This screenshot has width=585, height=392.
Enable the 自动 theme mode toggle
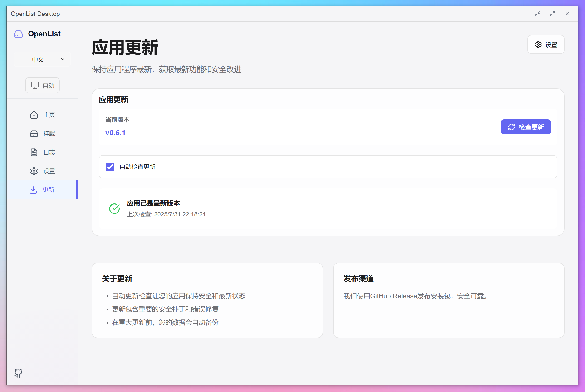[x=42, y=85]
